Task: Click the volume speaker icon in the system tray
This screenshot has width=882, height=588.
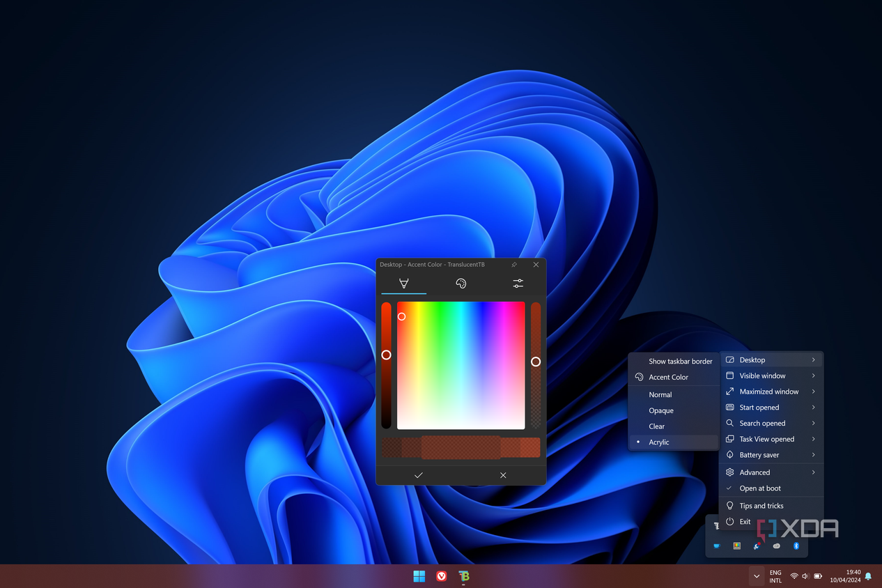Action: point(805,576)
